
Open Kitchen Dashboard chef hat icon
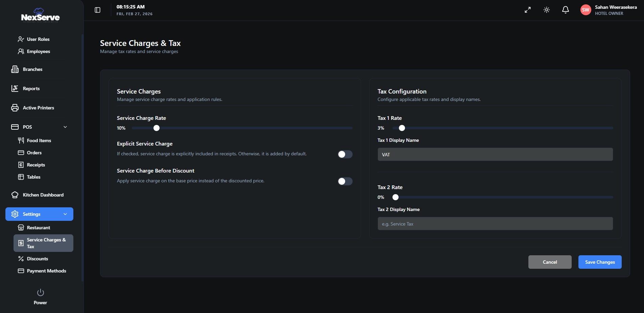15,195
